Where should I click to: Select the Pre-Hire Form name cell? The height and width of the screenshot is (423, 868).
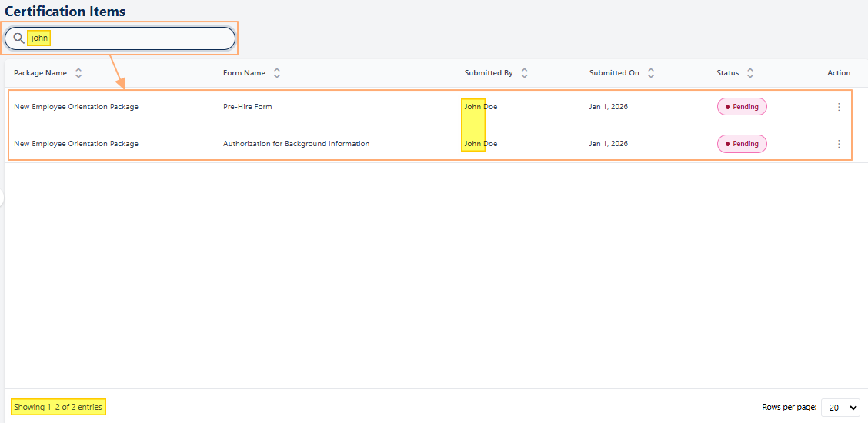[248, 107]
